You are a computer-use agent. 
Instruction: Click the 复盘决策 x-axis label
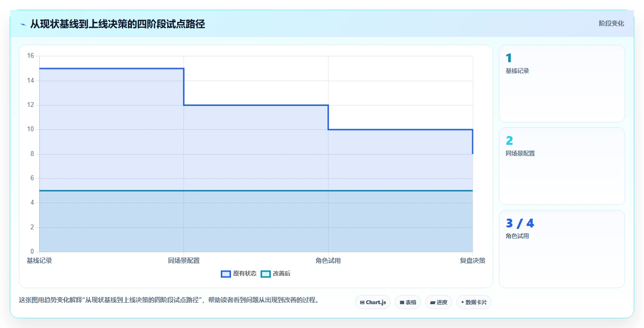pos(473,260)
